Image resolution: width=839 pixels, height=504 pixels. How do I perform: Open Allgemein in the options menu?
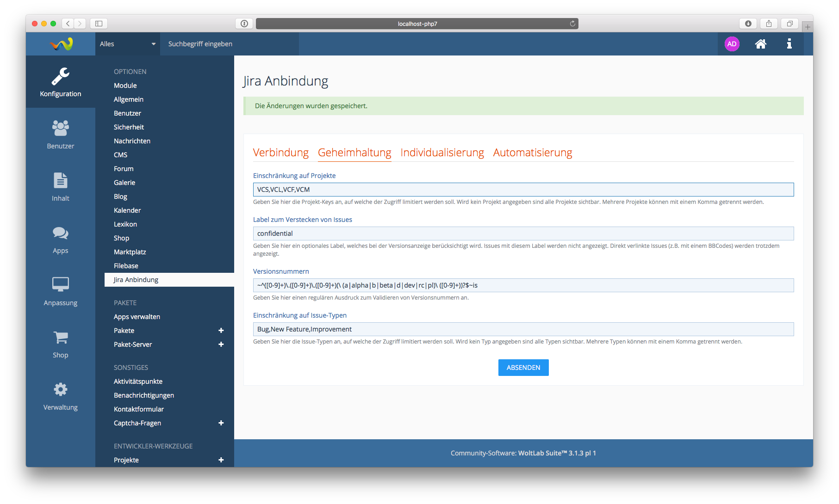pos(129,99)
